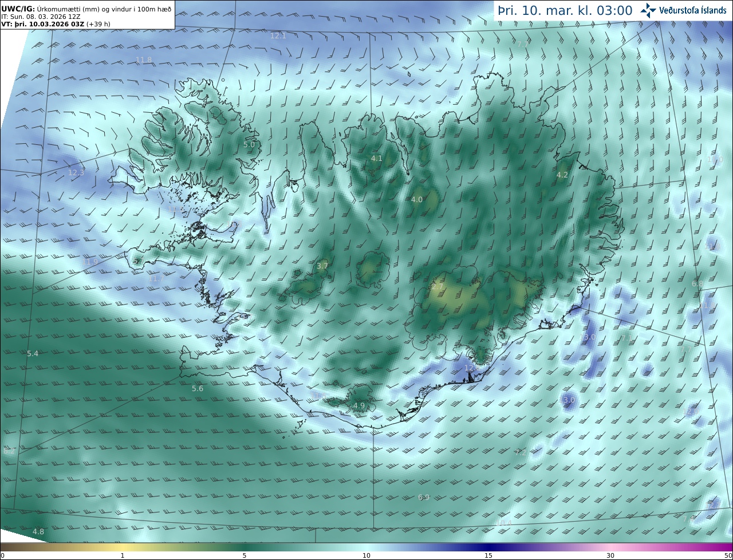The width and height of the screenshot is (733, 560).
Task: Click the 6.9 value label south of Iceland
Action: (424, 498)
